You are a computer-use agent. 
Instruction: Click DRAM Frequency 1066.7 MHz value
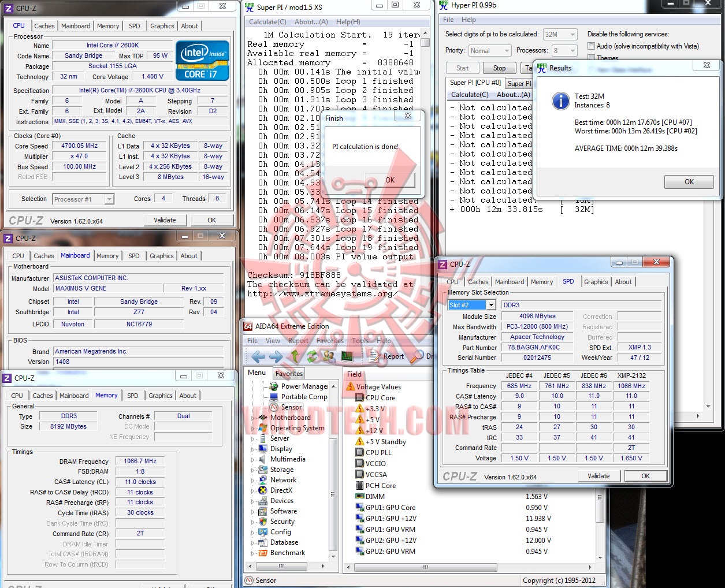click(140, 462)
